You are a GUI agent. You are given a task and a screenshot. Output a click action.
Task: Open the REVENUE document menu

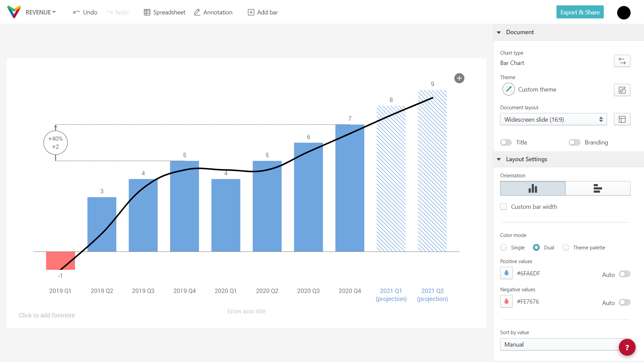coord(40,12)
